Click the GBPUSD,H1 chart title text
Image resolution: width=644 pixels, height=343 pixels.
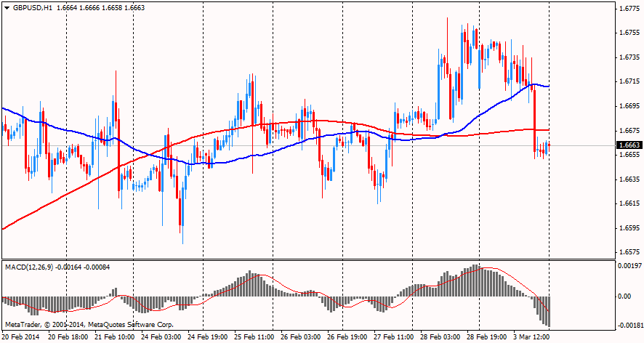pyautogui.click(x=32, y=6)
